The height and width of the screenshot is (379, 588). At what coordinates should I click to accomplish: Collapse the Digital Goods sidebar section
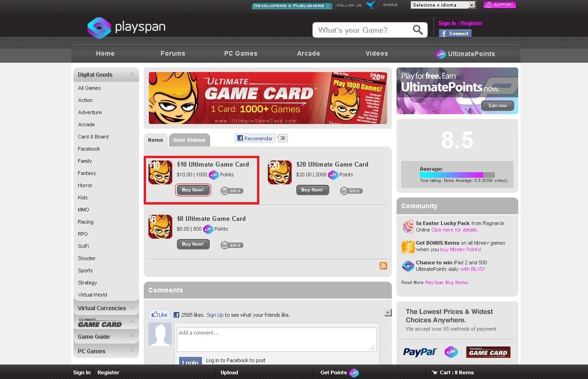[132, 74]
